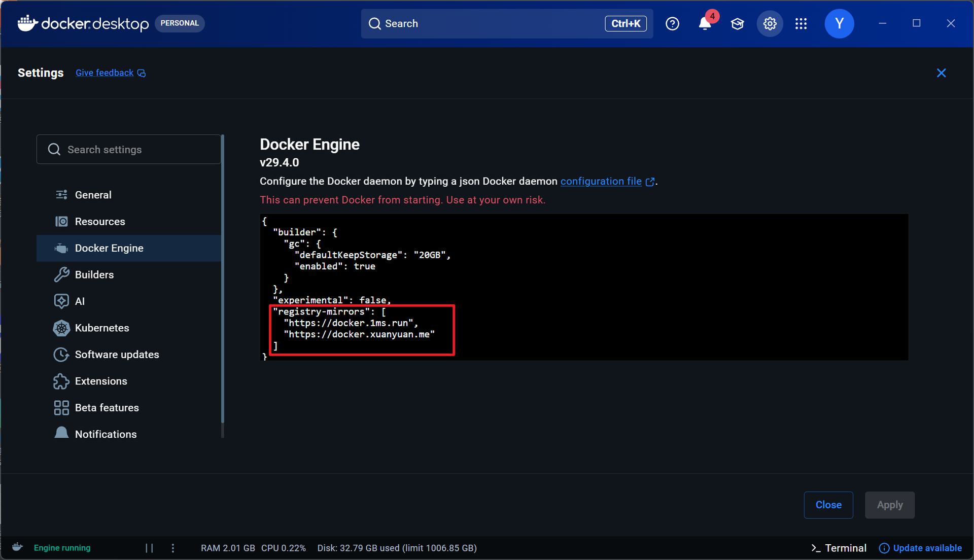Viewport: 974px width, 560px height.
Task: Close Settings with the blue X icon
Action: point(941,73)
